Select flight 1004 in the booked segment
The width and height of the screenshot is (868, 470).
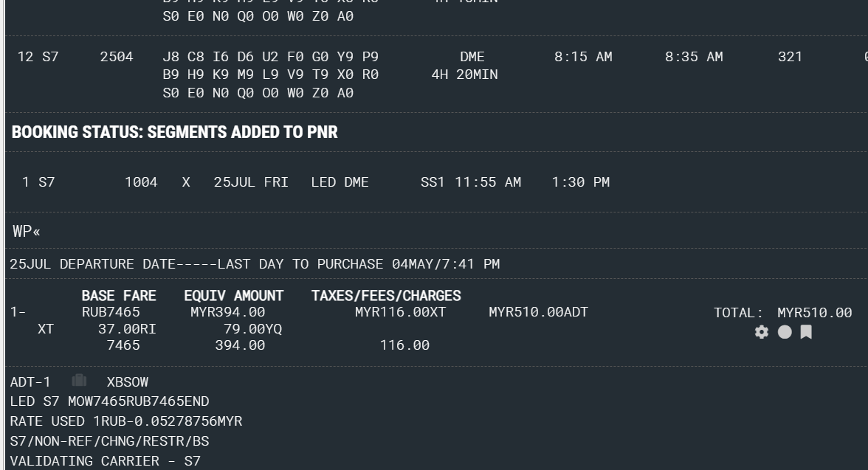(141, 182)
